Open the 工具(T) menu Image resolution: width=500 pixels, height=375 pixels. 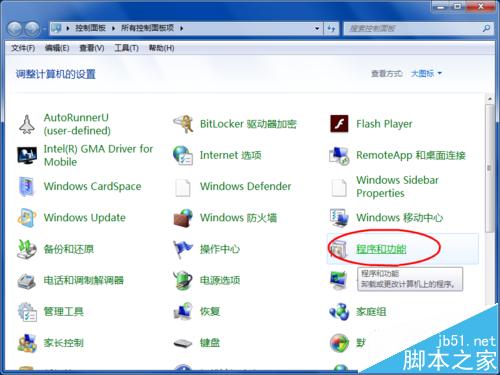click(127, 48)
